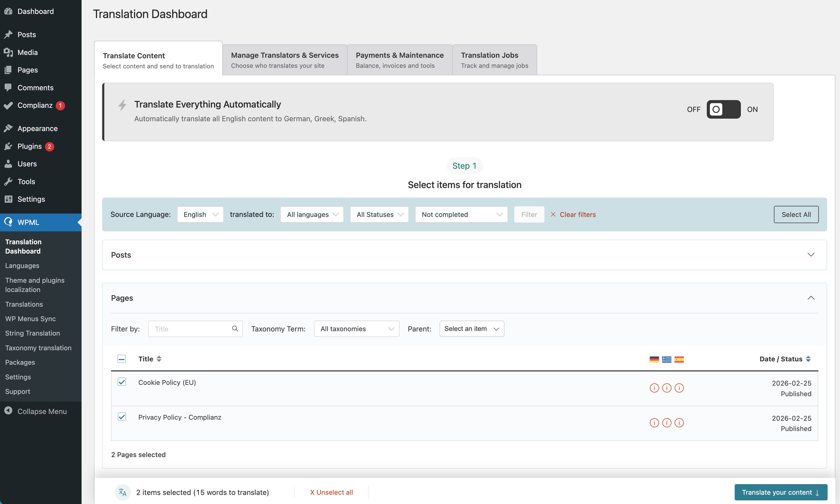Sort by Title arrows icon
This screenshot has width=840, height=504.
click(x=159, y=359)
